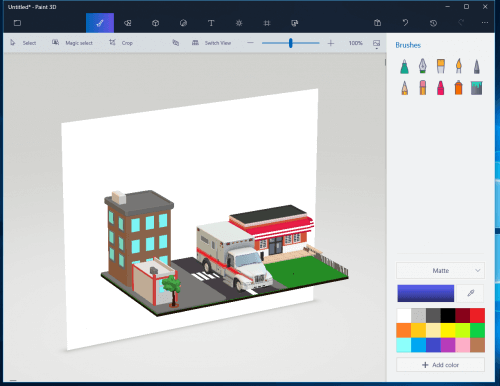Viewport: 500px width, 386px height.
Task: Pick the gold color swatch
Action: 418,330
